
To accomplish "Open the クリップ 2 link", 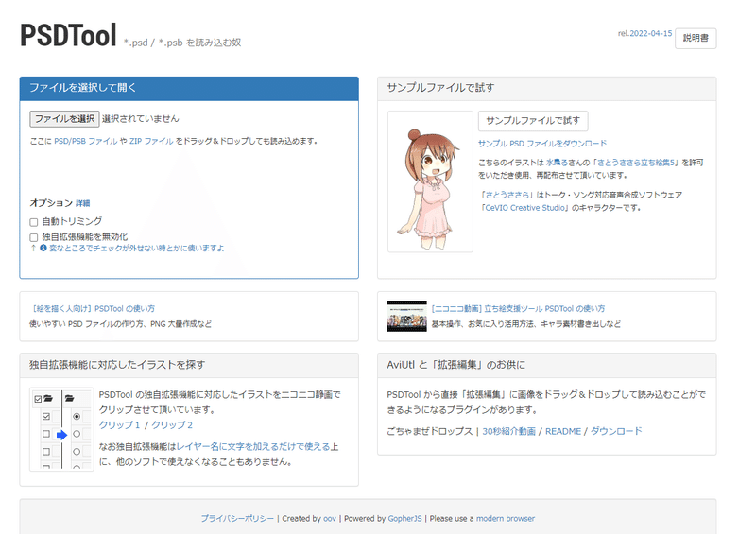I will click(x=172, y=425).
